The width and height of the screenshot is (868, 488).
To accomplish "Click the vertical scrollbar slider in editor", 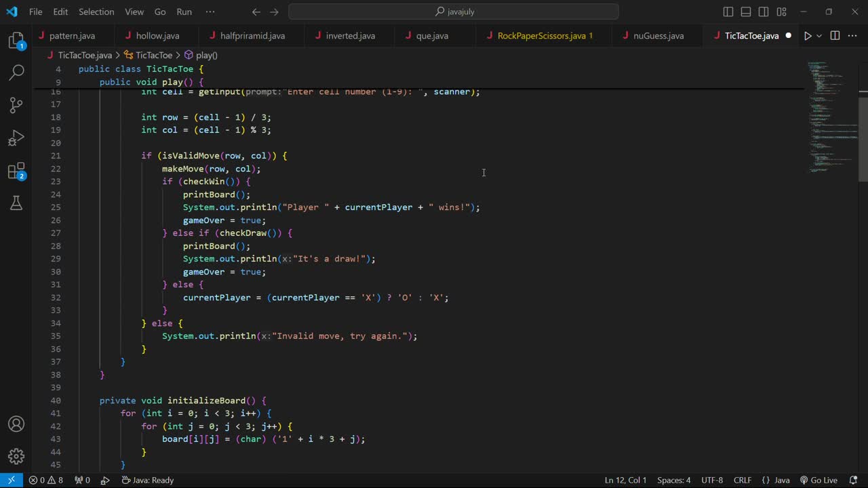I will point(863,139).
